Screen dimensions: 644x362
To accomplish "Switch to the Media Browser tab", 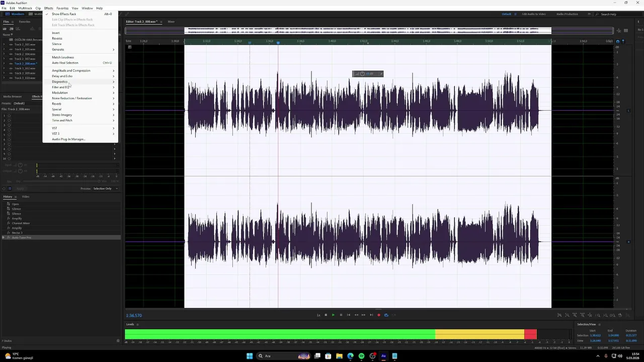I will pos(13,97).
